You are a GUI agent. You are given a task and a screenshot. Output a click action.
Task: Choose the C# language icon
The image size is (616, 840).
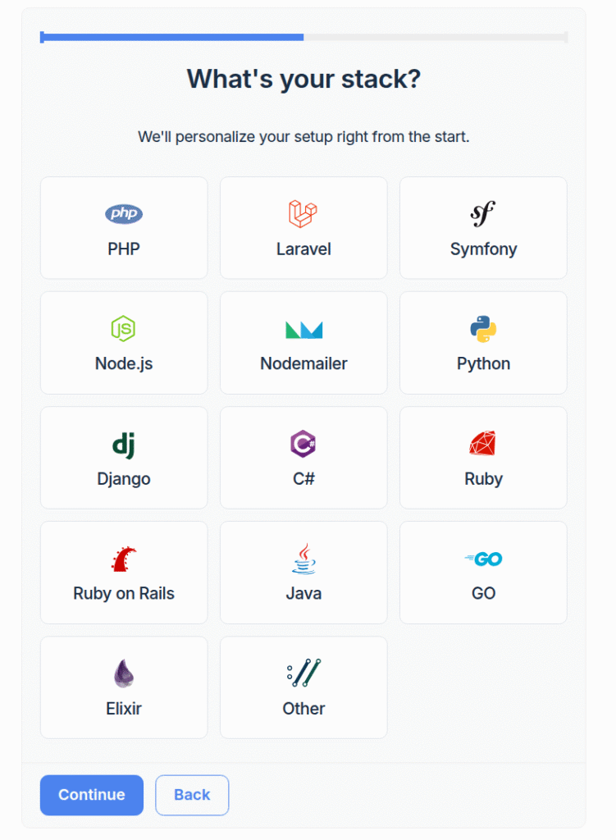click(303, 443)
